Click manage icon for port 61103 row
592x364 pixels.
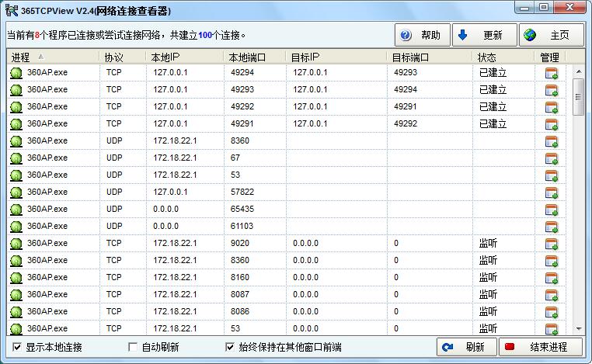coord(552,227)
